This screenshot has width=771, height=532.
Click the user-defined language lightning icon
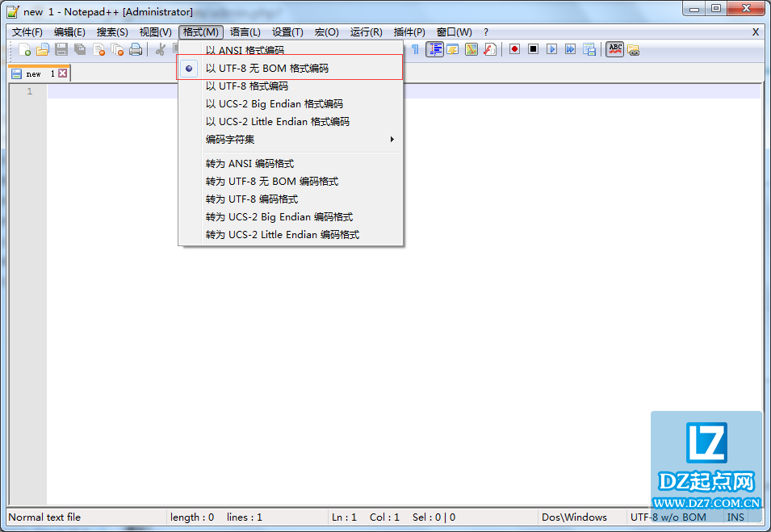point(453,50)
